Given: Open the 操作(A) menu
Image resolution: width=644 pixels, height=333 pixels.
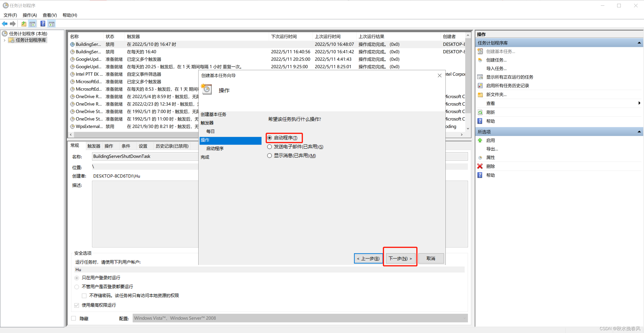Looking at the screenshot, I should pos(30,15).
